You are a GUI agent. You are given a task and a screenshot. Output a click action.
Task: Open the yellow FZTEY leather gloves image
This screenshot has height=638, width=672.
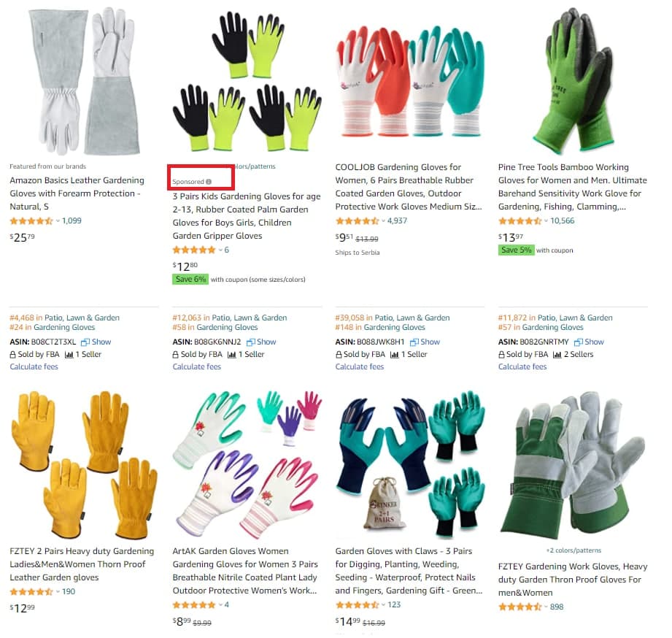click(x=84, y=465)
